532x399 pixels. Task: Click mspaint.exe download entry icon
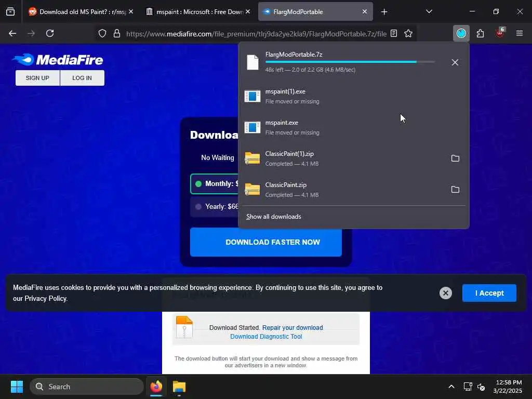(252, 127)
